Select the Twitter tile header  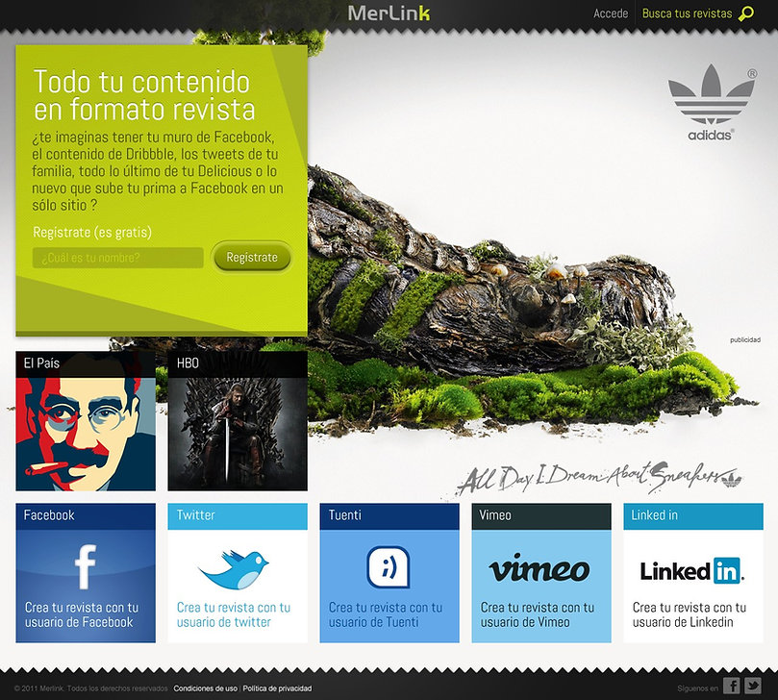coord(238,516)
